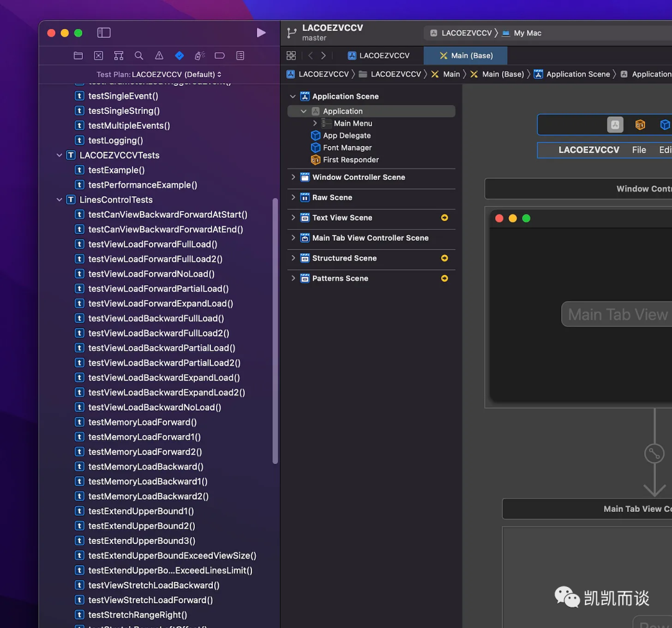Image resolution: width=672 pixels, height=628 pixels.
Task: Open the Report navigator icon
Action: [240, 56]
